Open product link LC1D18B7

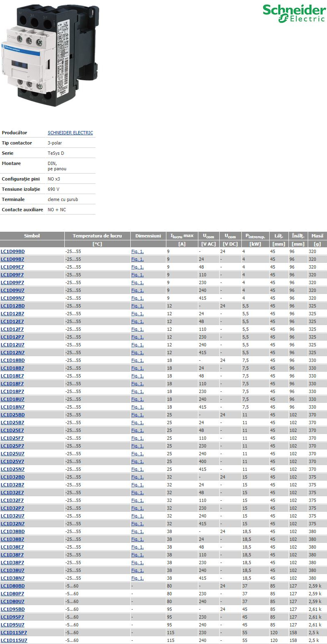[x=12, y=368]
